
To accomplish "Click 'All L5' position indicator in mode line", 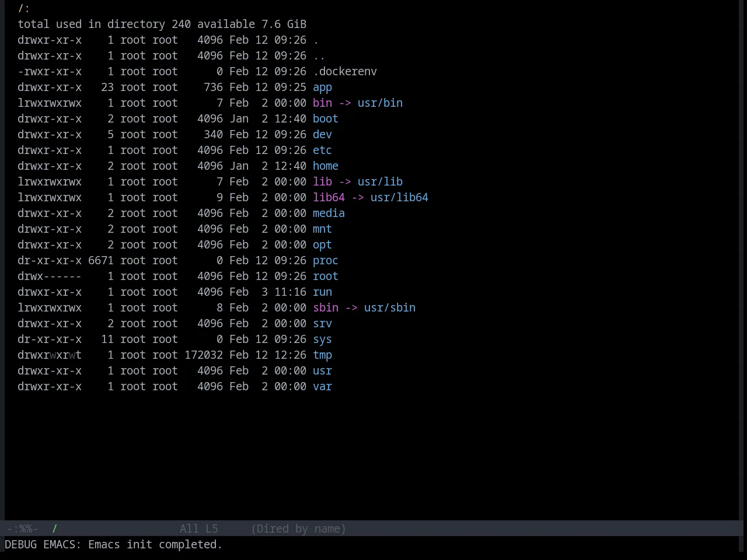I will click(199, 528).
